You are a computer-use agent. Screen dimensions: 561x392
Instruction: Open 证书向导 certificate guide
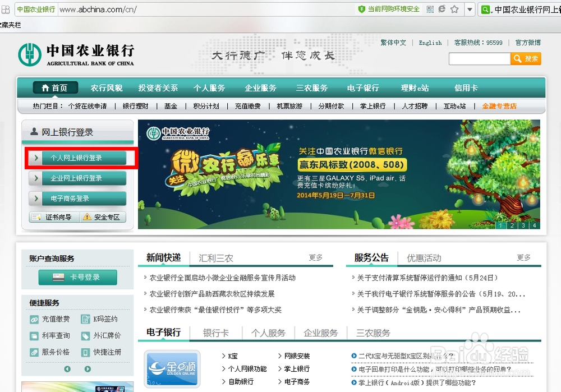coord(54,217)
